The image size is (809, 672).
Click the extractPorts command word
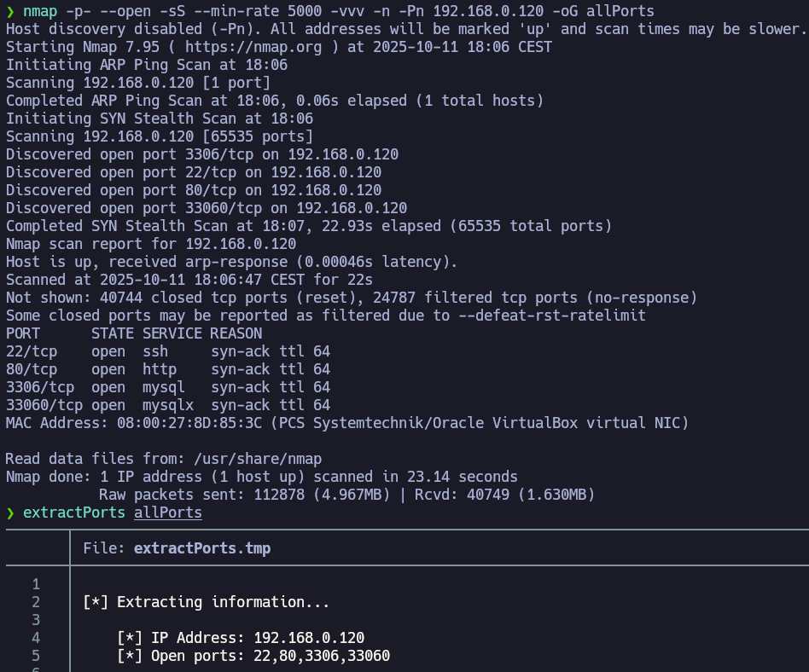click(74, 513)
